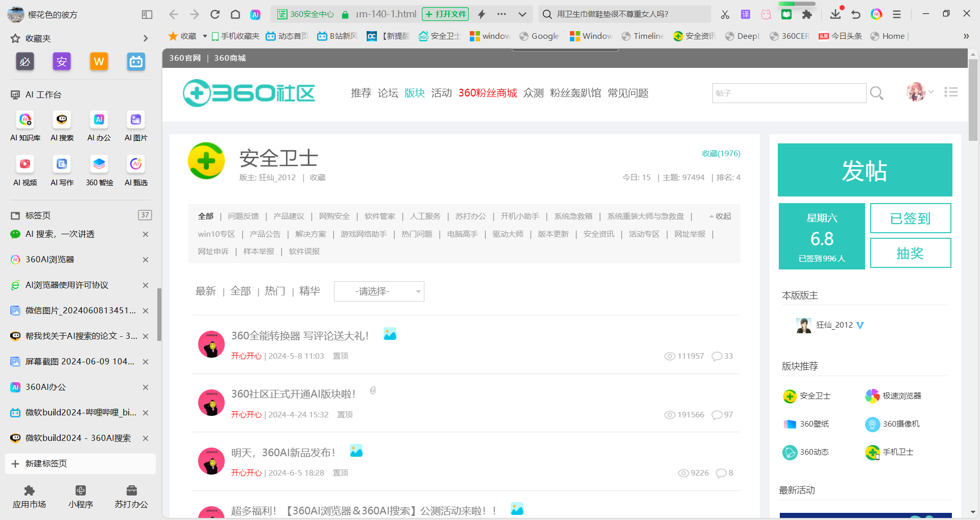Screen dimensions: 980x520
Task: Open the AI 搜索 tool
Action: pyautogui.click(x=62, y=126)
